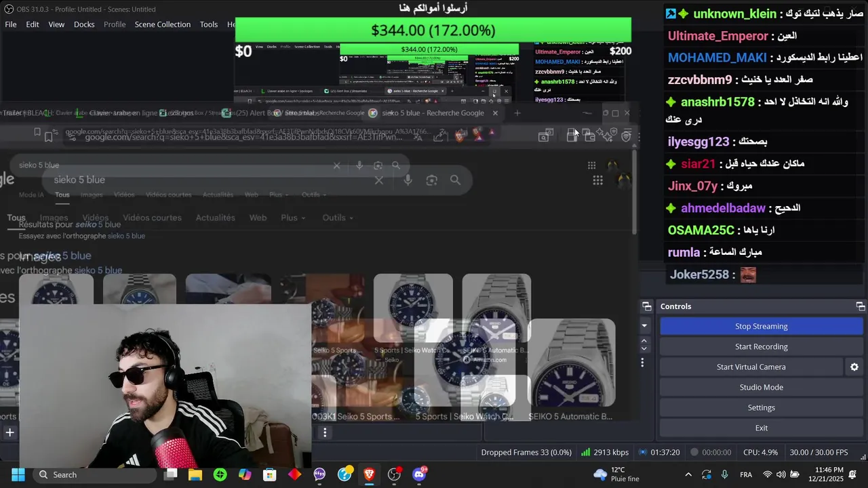Open the Windows Start menu
This screenshot has width=868, height=488.
click(18, 474)
